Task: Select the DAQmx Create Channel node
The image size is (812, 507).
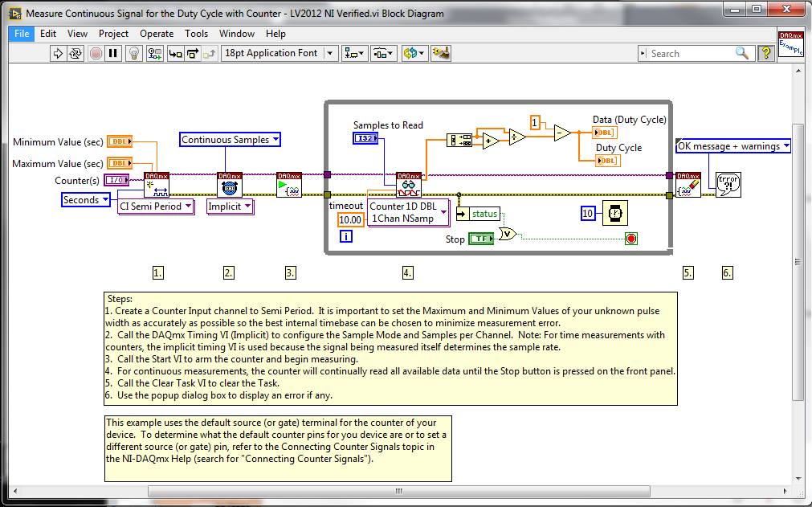Action: pos(157,185)
